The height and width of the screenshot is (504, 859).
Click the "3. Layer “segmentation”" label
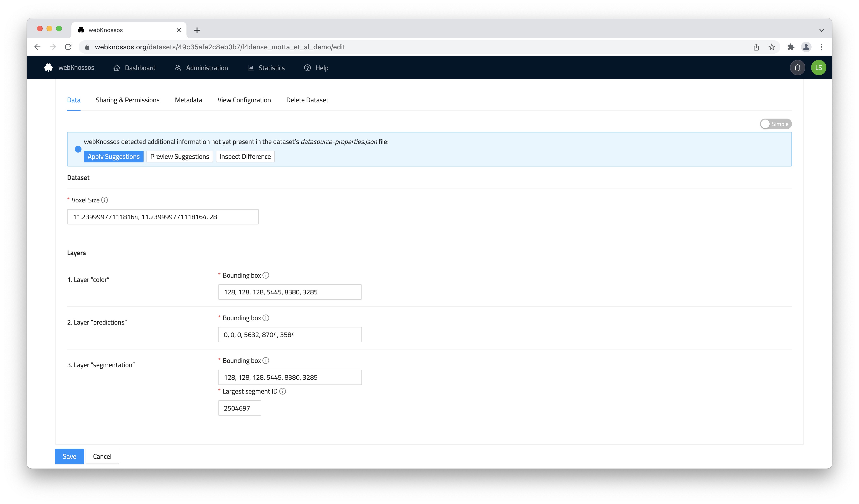(101, 365)
